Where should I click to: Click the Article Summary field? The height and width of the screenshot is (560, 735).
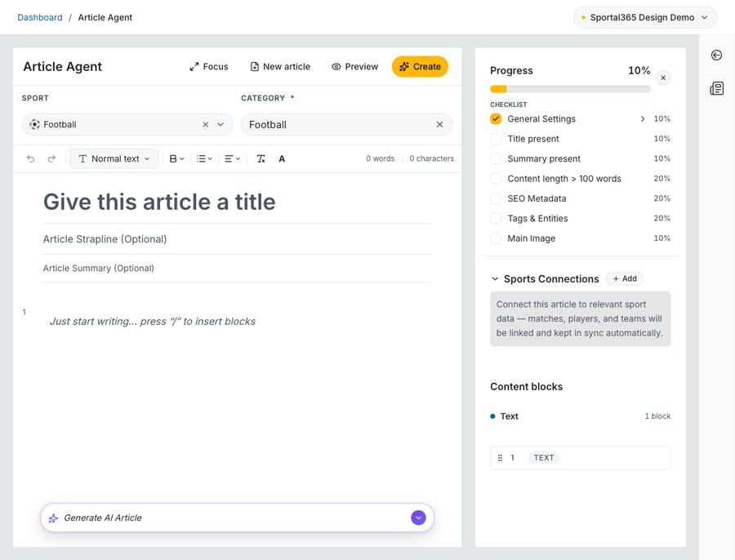pos(237,268)
